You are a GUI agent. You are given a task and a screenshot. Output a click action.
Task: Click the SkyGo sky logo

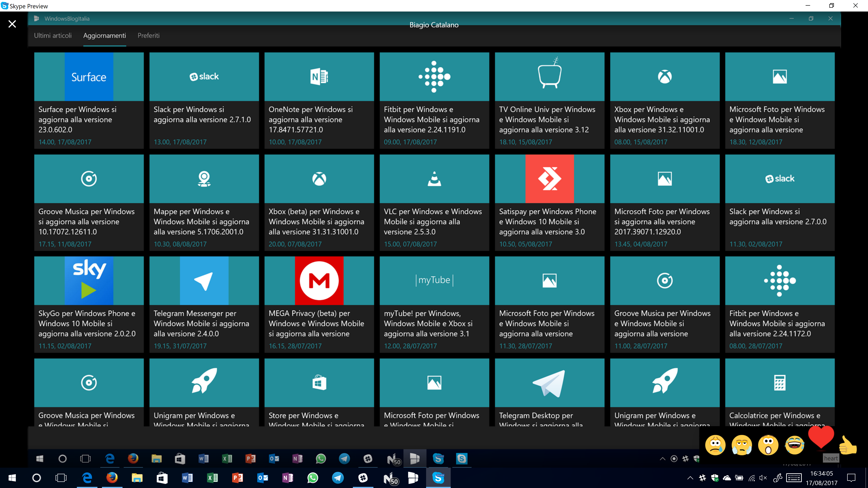click(89, 281)
